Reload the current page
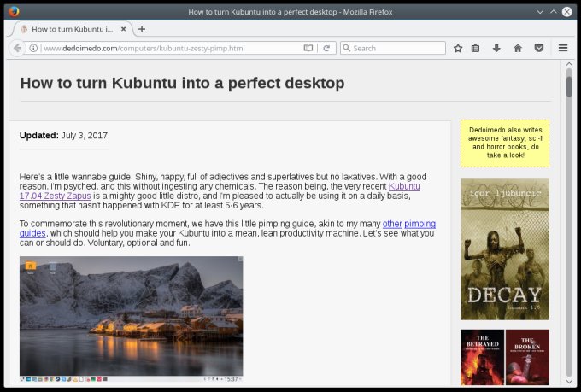This screenshot has width=581, height=392. pos(326,49)
